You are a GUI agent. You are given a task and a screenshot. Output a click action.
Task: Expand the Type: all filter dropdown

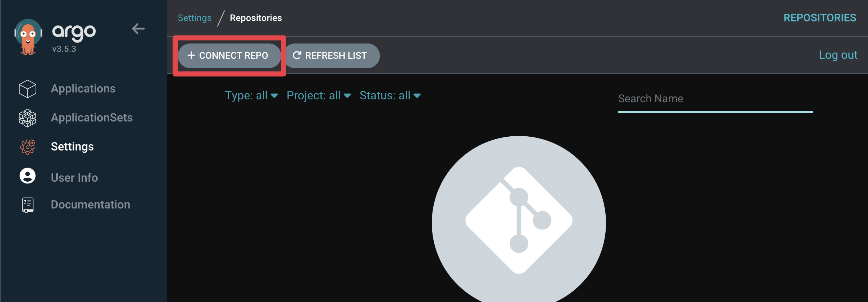pos(251,95)
